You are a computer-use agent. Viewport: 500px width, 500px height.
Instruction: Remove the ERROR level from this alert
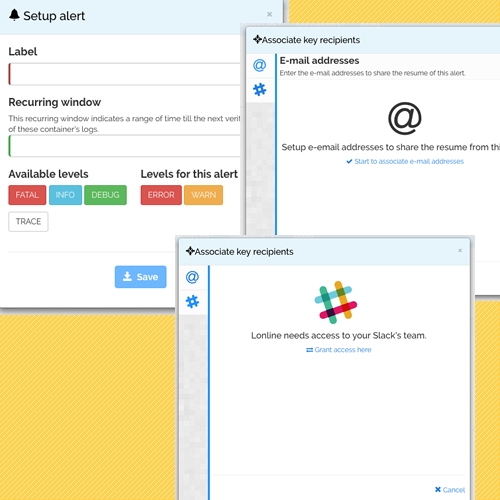coord(161,195)
